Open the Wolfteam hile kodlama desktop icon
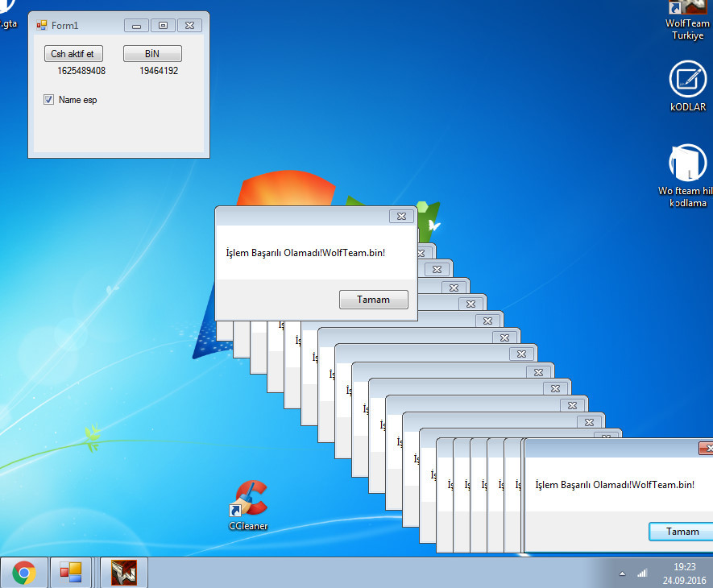Image resolution: width=713 pixels, height=588 pixels. pos(687,176)
